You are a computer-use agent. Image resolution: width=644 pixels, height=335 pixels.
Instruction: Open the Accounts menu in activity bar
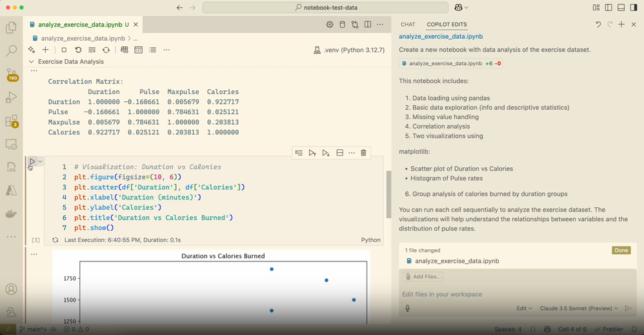point(11,289)
